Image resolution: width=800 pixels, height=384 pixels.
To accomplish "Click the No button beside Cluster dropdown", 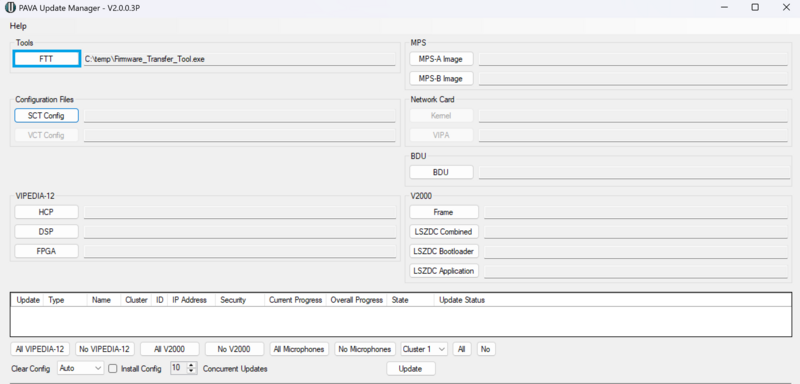I will click(x=486, y=349).
